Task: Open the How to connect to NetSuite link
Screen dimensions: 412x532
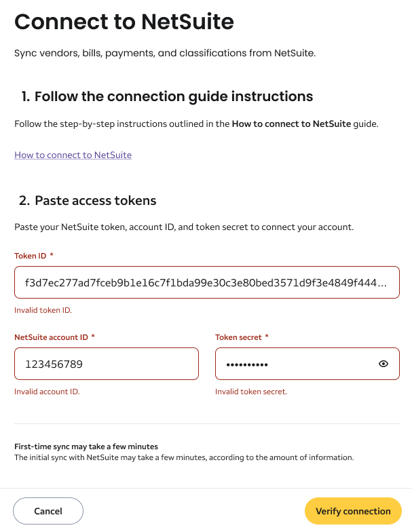Action: click(x=73, y=155)
